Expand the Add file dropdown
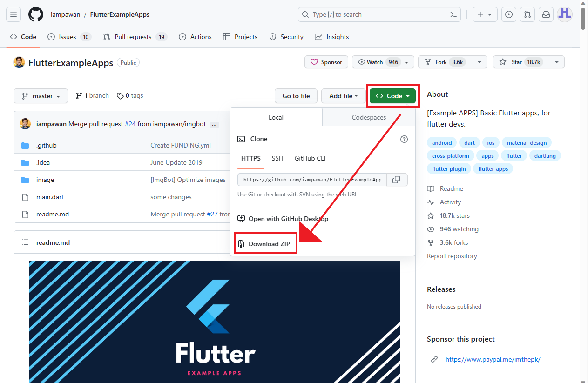This screenshot has height=383, width=588. click(343, 96)
